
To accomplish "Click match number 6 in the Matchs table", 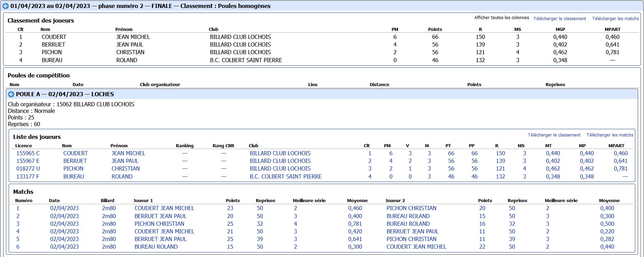I will click(x=18, y=247).
